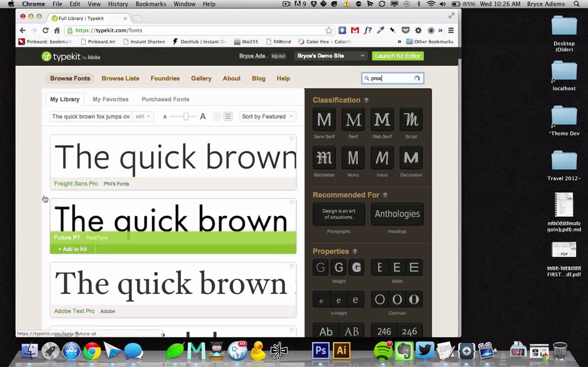Select high contrast property
This screenshot has height=367, width=588.
(414, 299)
